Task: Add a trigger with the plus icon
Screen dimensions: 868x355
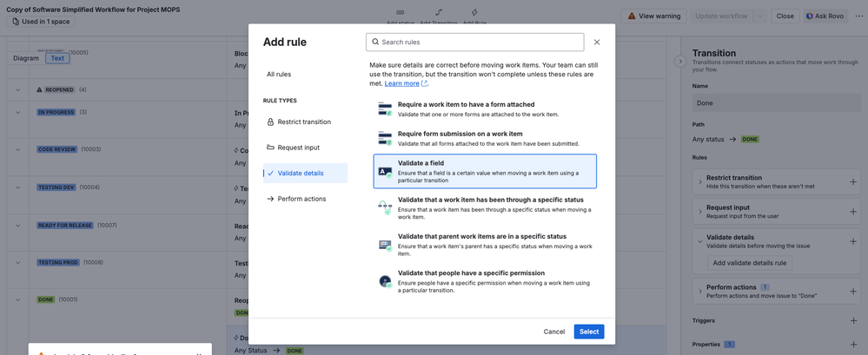Action: [x=852, y=321]
